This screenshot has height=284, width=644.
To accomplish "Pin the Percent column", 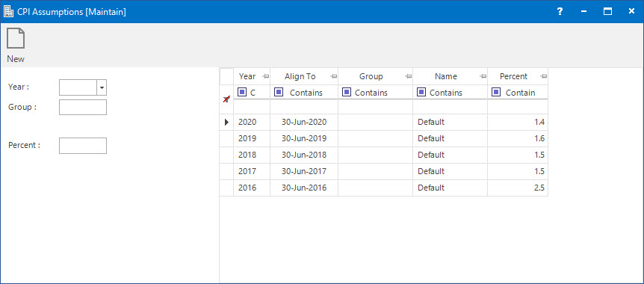I will [543, 76].
